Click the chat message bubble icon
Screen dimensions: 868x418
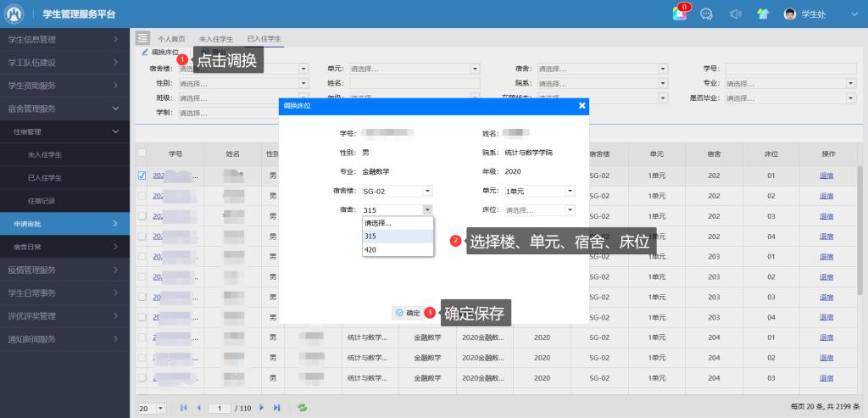[706, 14]
